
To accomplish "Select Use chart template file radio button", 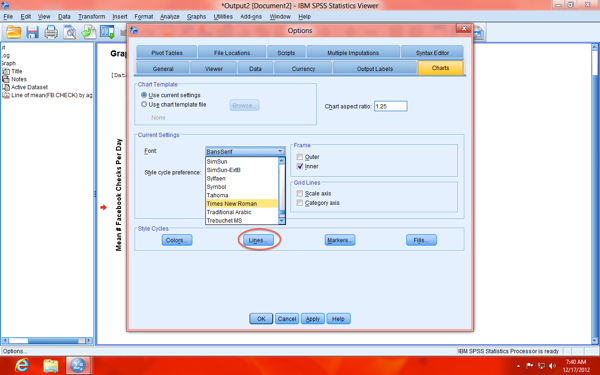I will (x=144, y=104).
